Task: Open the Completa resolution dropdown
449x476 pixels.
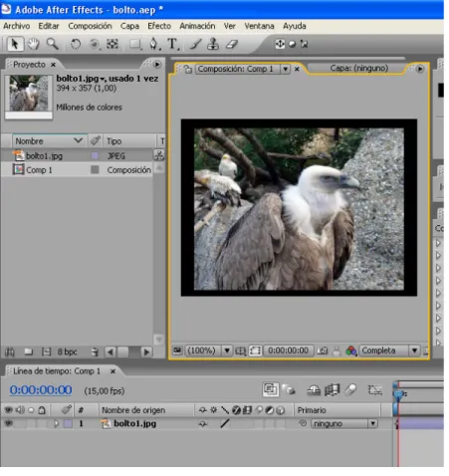Action: 414,351
